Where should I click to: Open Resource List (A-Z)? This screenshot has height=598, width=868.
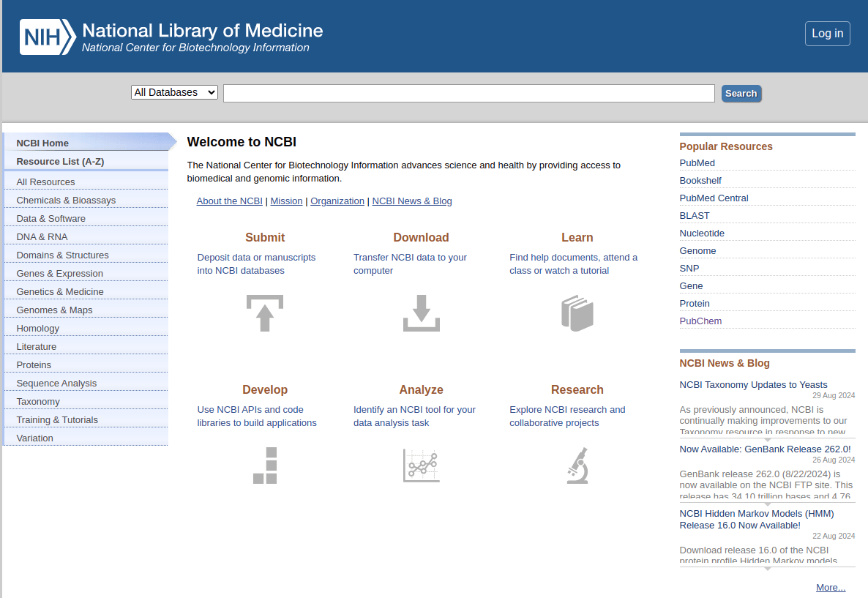tap(86, 161)
